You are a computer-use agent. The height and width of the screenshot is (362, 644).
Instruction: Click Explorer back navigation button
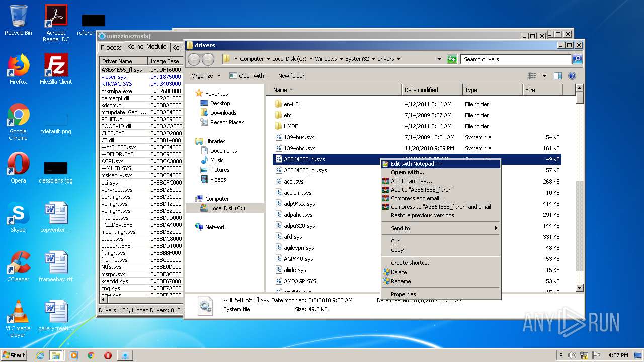pos(194,59)
